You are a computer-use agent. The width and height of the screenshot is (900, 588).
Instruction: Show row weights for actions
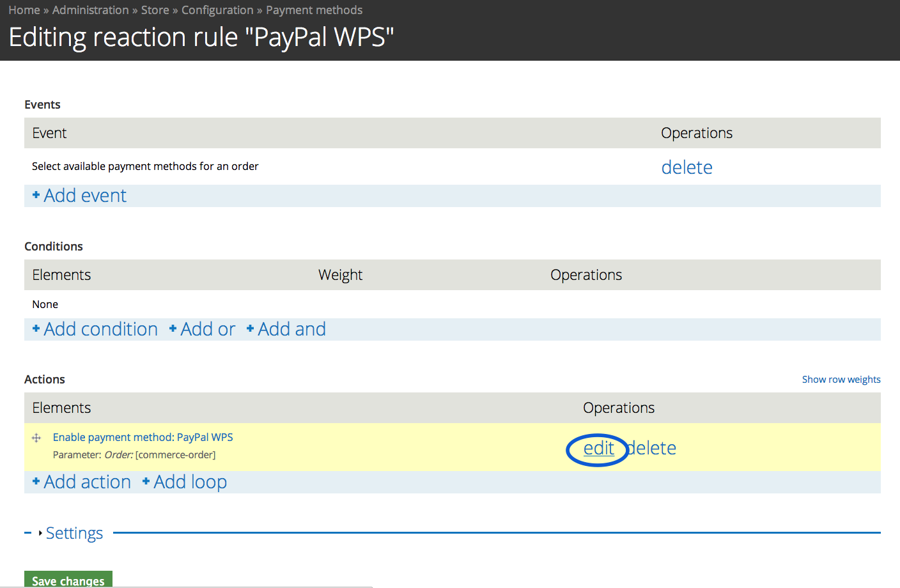(841, 380)
